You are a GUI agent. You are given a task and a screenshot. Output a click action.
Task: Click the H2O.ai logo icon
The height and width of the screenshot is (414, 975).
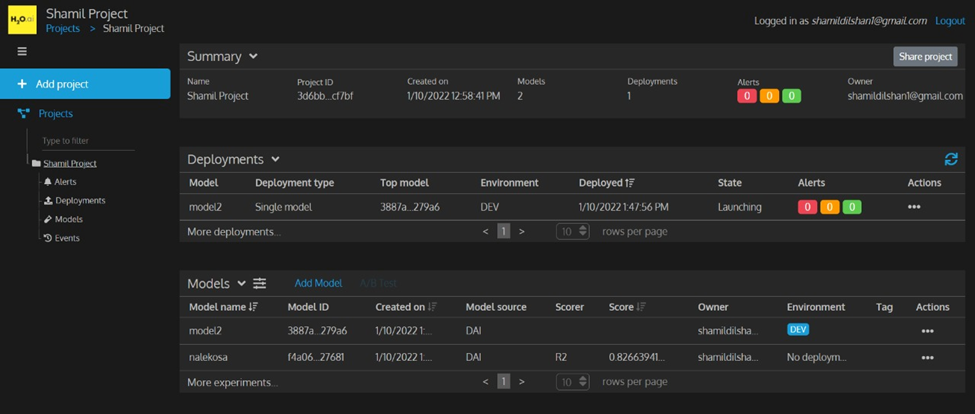(22, 20)
